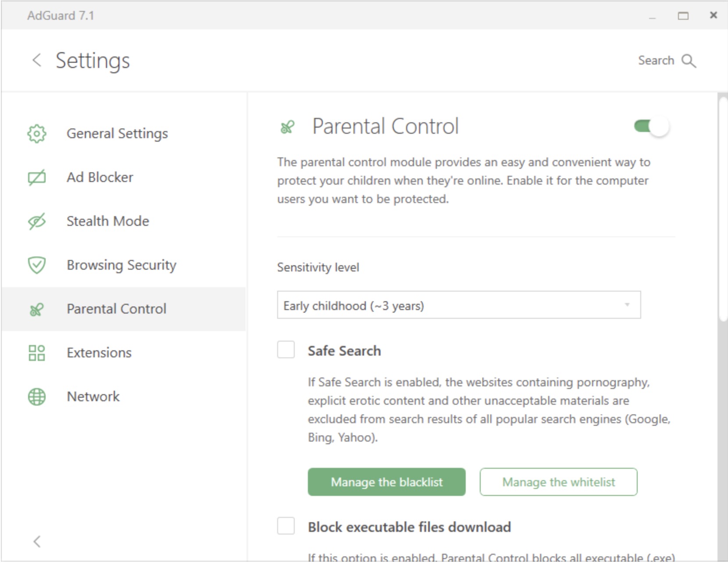Click the search magnifier icon
Image resolution: width=728 pixels, height=563 pixels.
click(689, 61)
